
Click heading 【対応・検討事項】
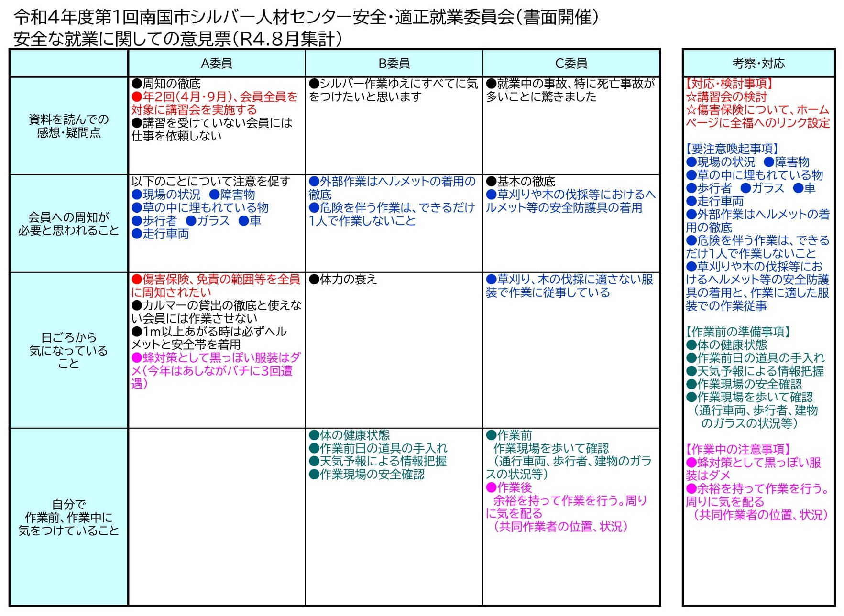tap(729, 84)
